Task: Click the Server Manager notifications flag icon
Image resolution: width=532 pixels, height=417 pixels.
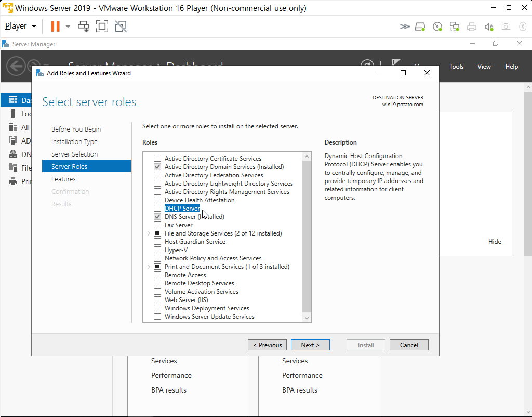Action: click(395, 62)
